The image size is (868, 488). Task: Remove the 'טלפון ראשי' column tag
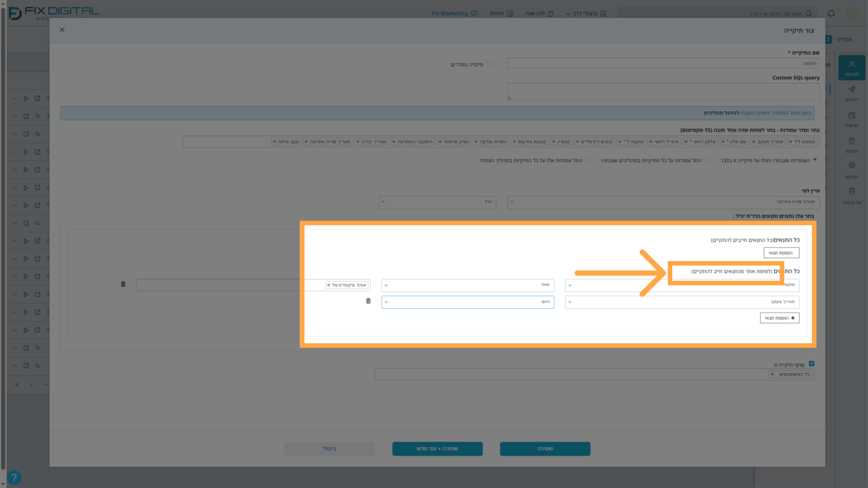pyautogui.click(x=686, y=142)
